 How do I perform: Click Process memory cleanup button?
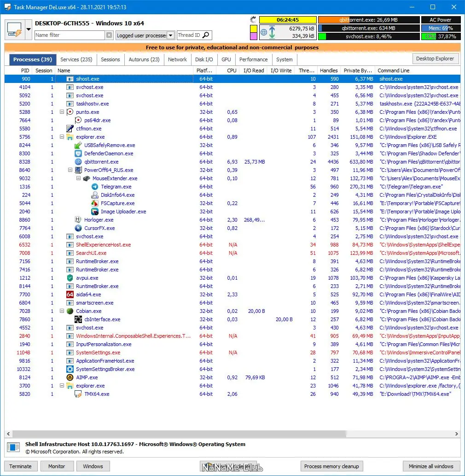331,466
